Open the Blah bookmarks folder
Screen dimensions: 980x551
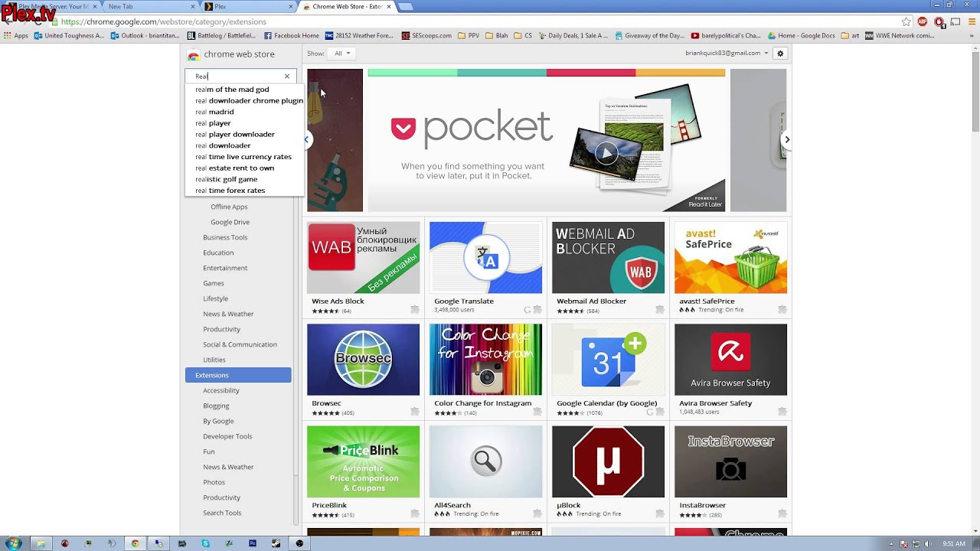click(x=495, y=35)
